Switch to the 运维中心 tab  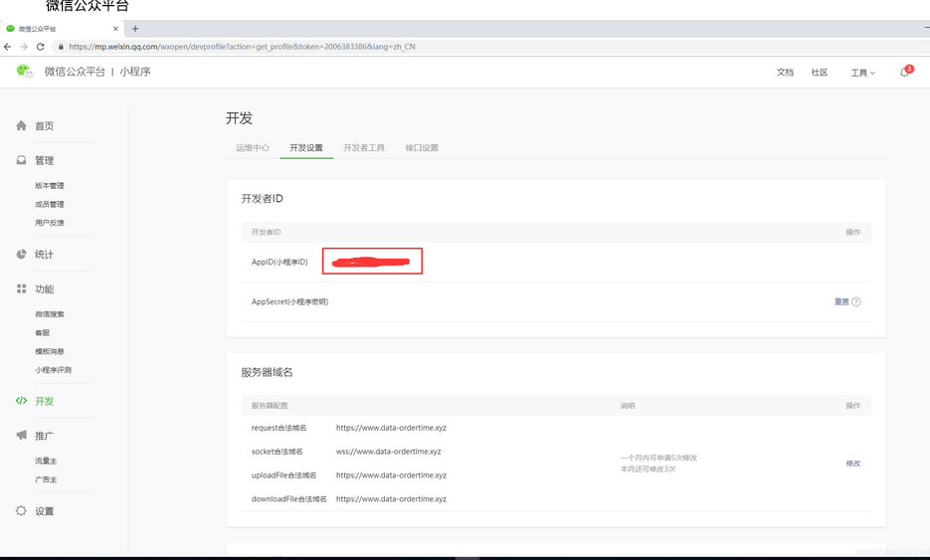(x=252, y=148)
